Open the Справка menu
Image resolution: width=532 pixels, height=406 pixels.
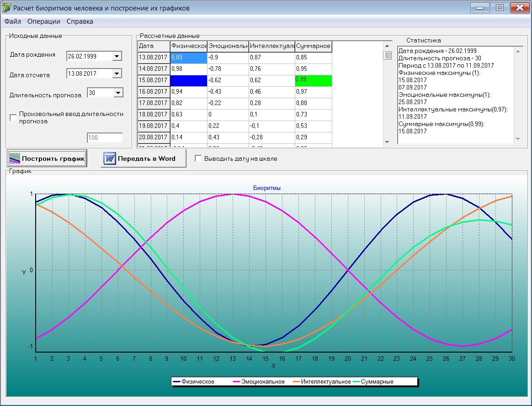pyautogui.click(x=80, y=21)
